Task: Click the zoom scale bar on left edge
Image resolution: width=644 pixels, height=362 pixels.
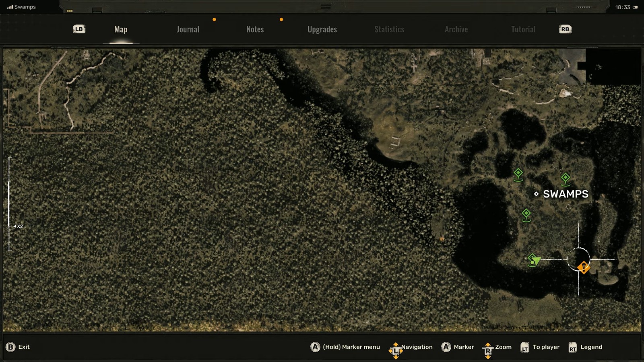Action: (x=9, y=204)
